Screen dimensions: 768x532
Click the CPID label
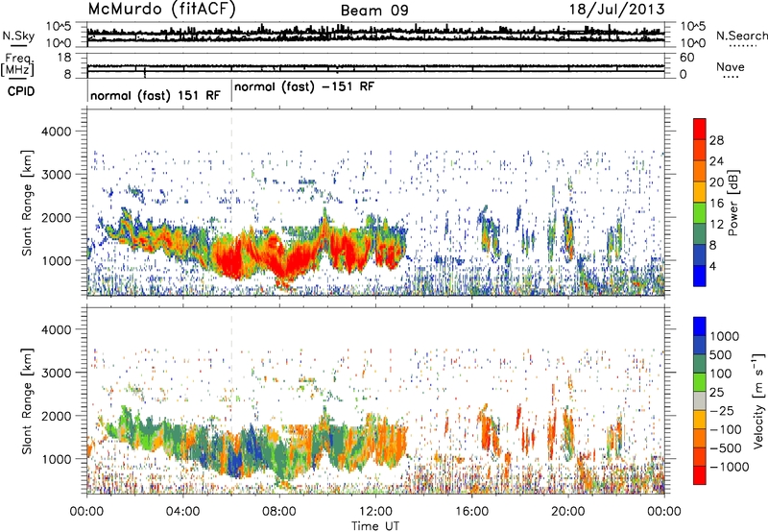point(21,91)
